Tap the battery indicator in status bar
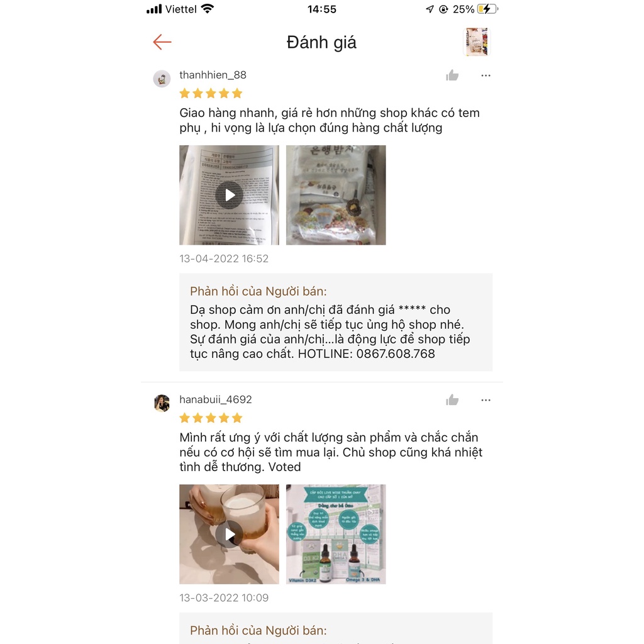 tap(488, 9)
